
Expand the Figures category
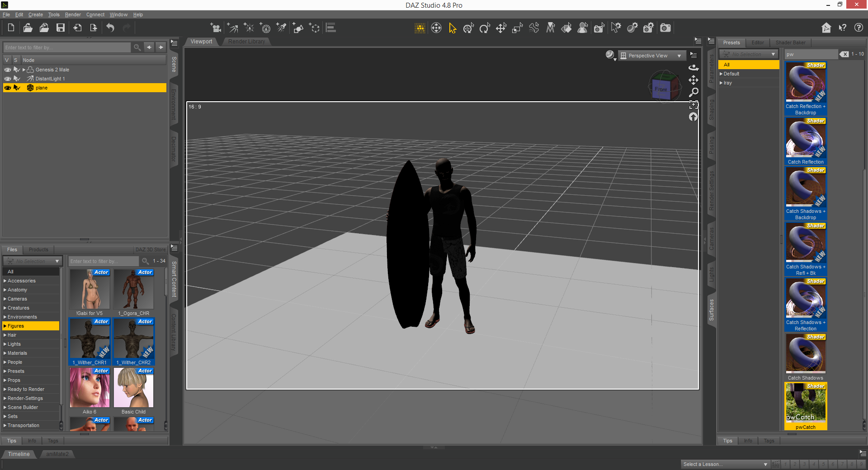pyautogui.click(x=5, y=326)
